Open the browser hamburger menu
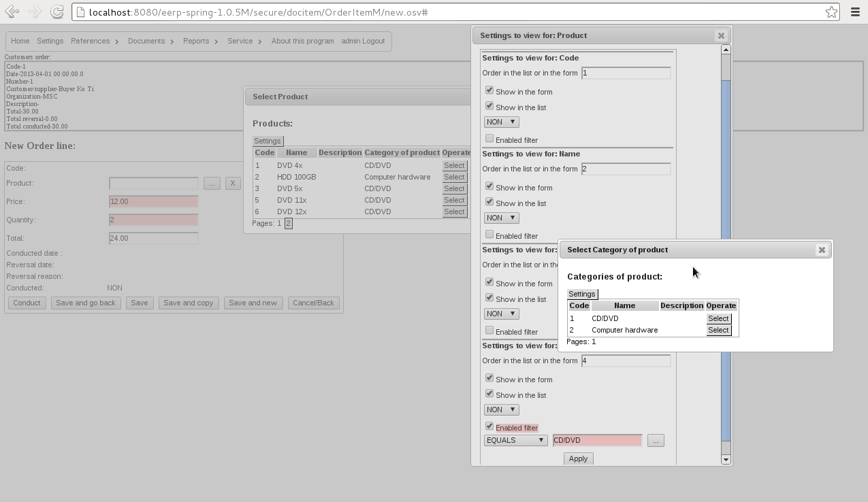This screenshot has width=868, height=502. point(855,12)
